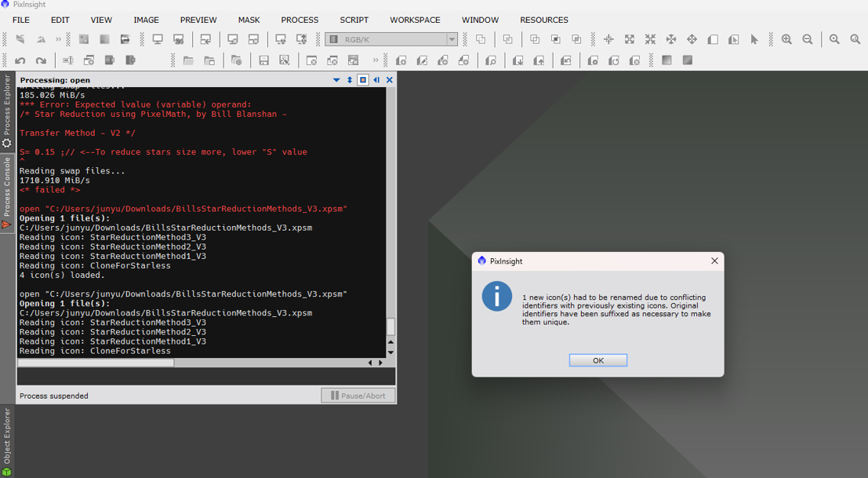Expand hidden toolbar items via first-row chevron
This screenshot has height=478, width=868.
(58, 39)
